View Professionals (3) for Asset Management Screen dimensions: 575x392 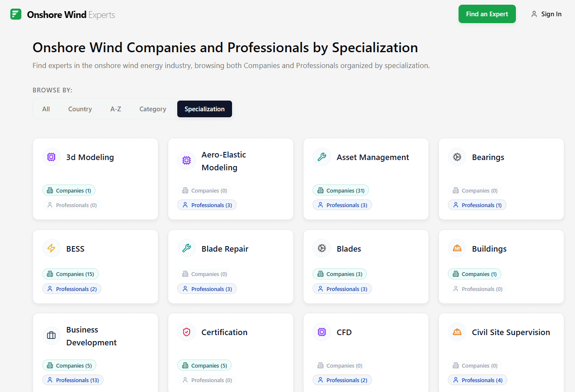pyautogui.click(x=343, y=205)
